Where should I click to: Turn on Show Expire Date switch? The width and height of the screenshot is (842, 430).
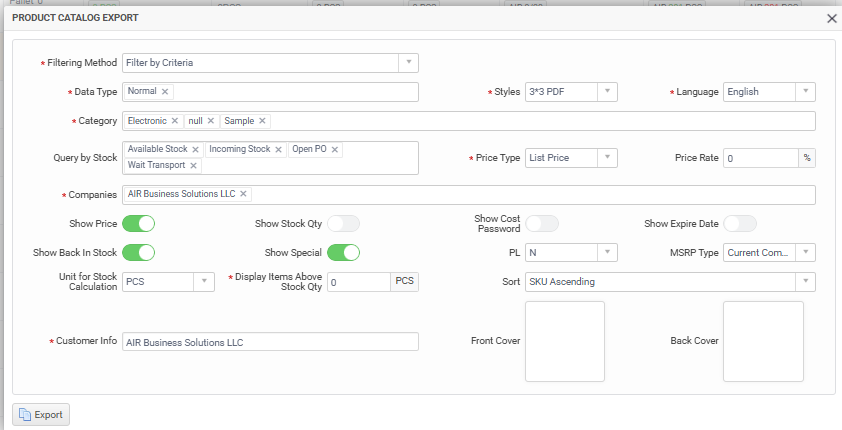[740, 223]
